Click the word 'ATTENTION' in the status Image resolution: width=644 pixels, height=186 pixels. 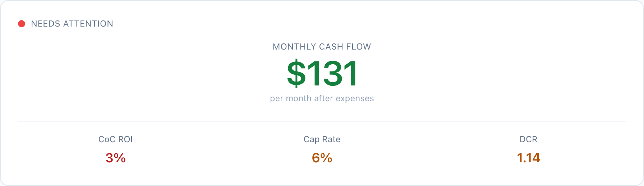click(x=88, y=24)
